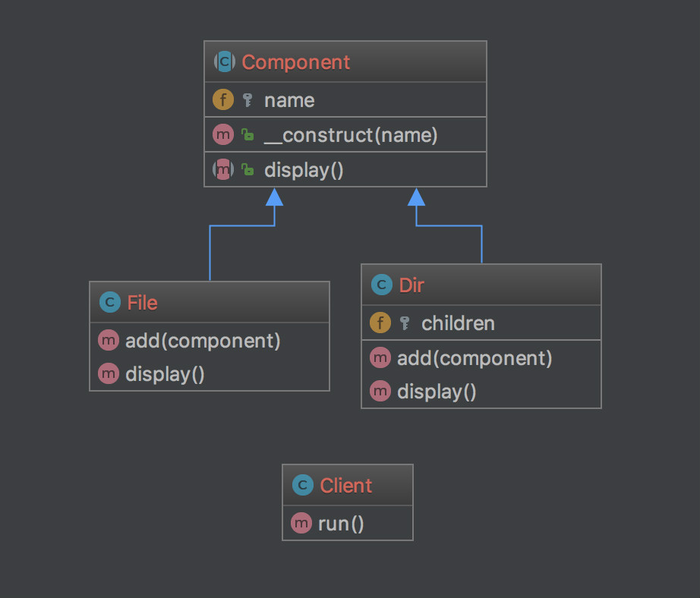
Task: Click the Dir class icon
Action: click(x=381, y=285)
